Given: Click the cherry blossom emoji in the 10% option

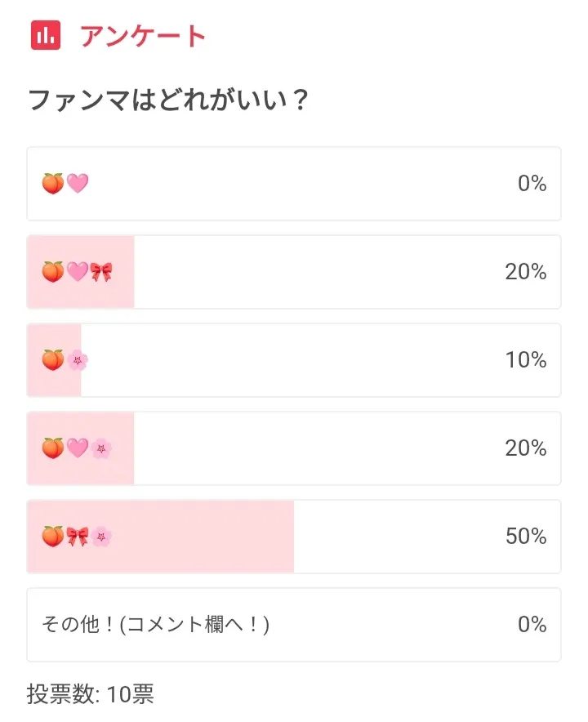Looking at the screenshot, I should (78, 360).
